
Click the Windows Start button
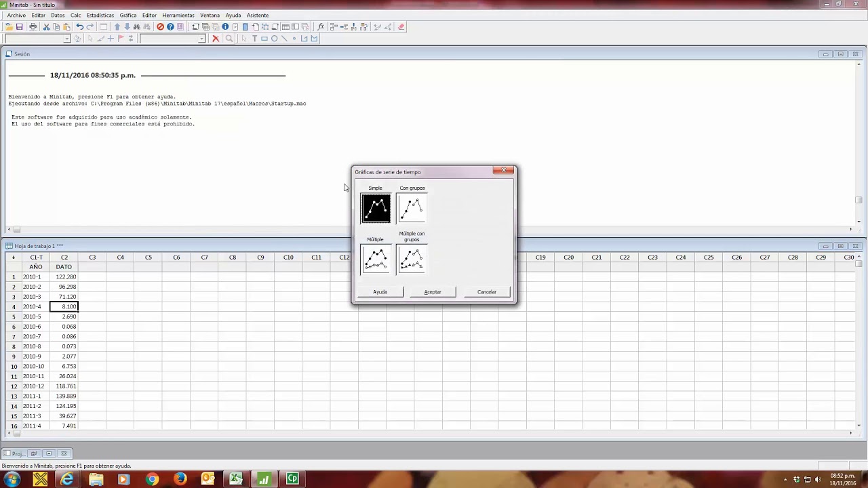pyautogui.click(x=12, y=479)
